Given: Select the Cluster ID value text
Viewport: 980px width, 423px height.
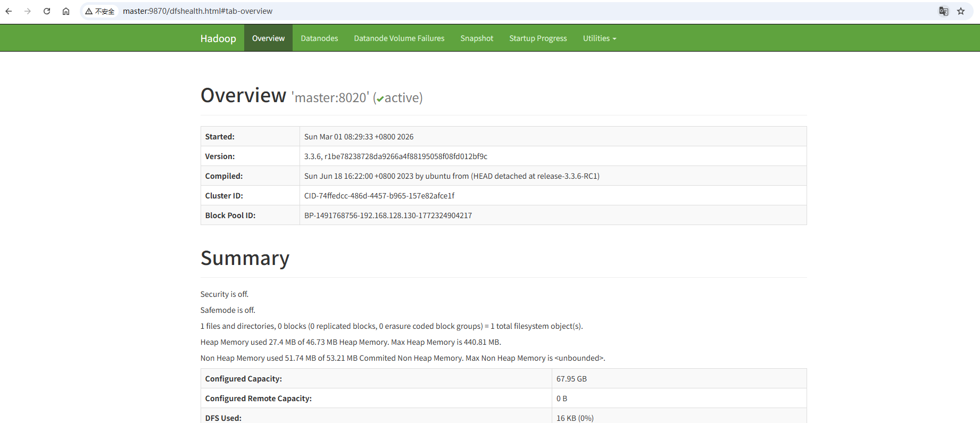Looking at the screenshot, I should (x=379, y=196).
